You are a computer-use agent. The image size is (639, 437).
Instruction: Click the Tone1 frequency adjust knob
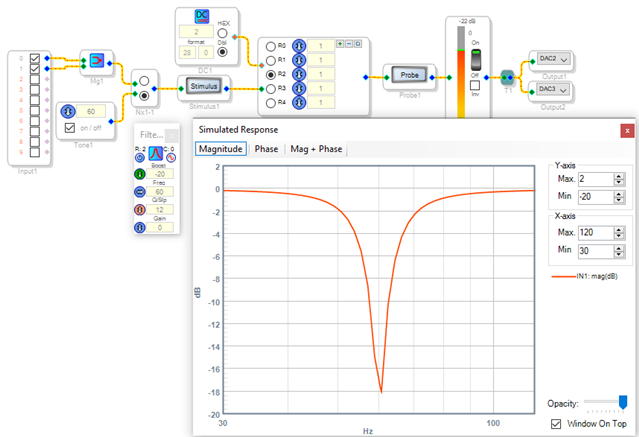(x=68, y=111)
